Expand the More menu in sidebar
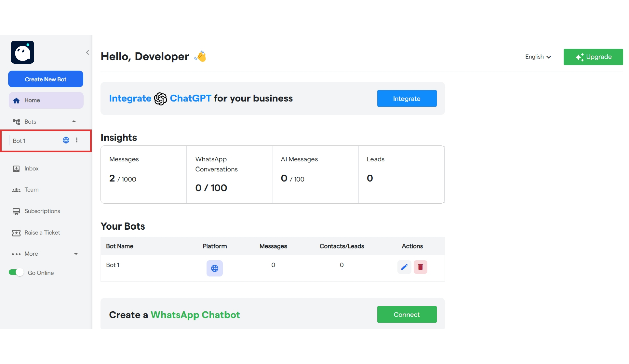 [76, 254]
